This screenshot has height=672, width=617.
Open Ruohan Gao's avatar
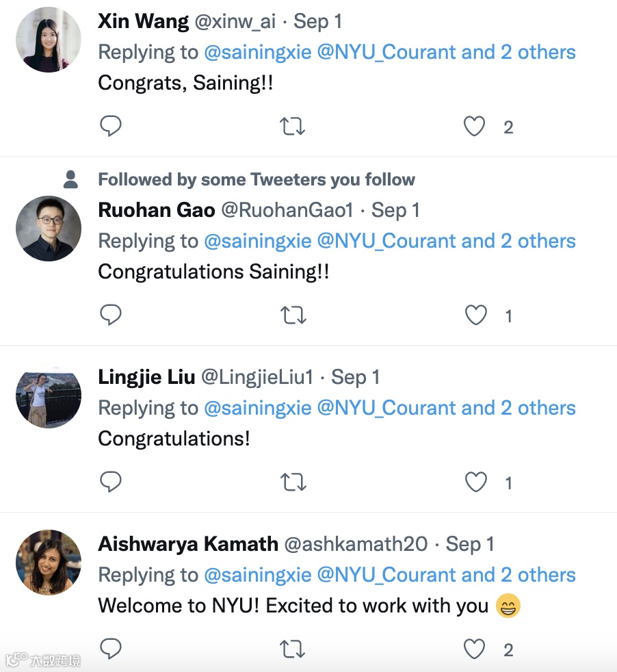pyautogui.click(x=49, y=229)
